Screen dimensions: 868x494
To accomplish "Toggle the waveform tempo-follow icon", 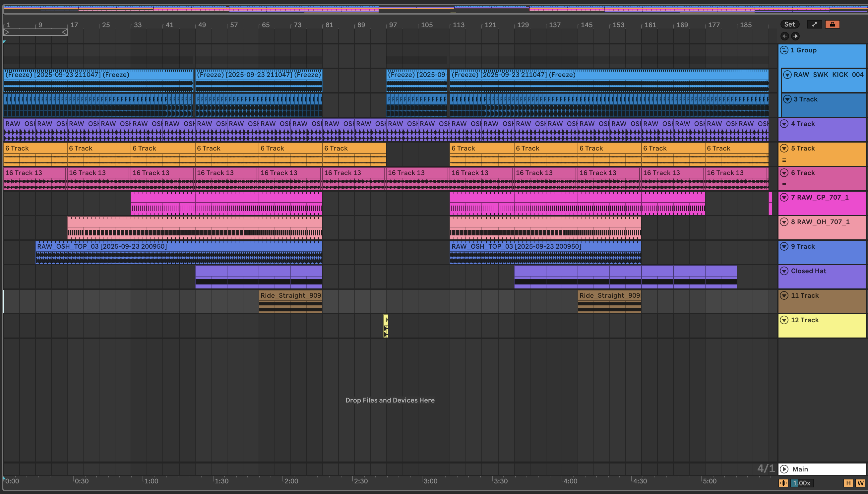I will coord(783,483).
